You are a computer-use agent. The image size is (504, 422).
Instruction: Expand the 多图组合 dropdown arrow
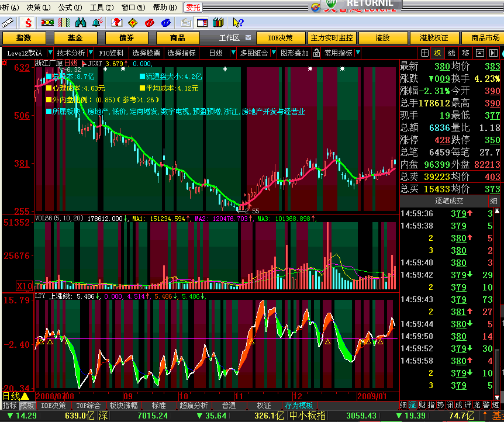point(274,53)
